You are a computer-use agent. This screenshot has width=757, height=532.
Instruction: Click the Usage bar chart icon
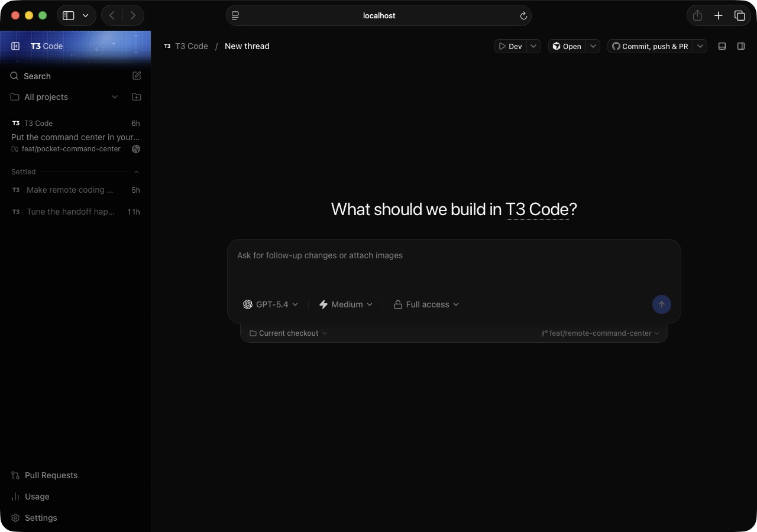(15, 497)
